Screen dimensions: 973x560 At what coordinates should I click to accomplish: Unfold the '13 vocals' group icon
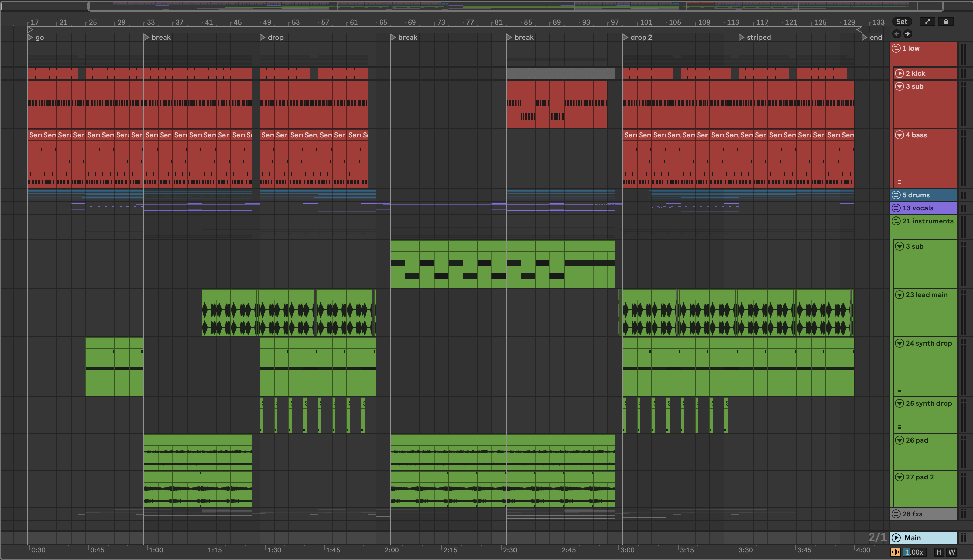[x=896, y=208]
